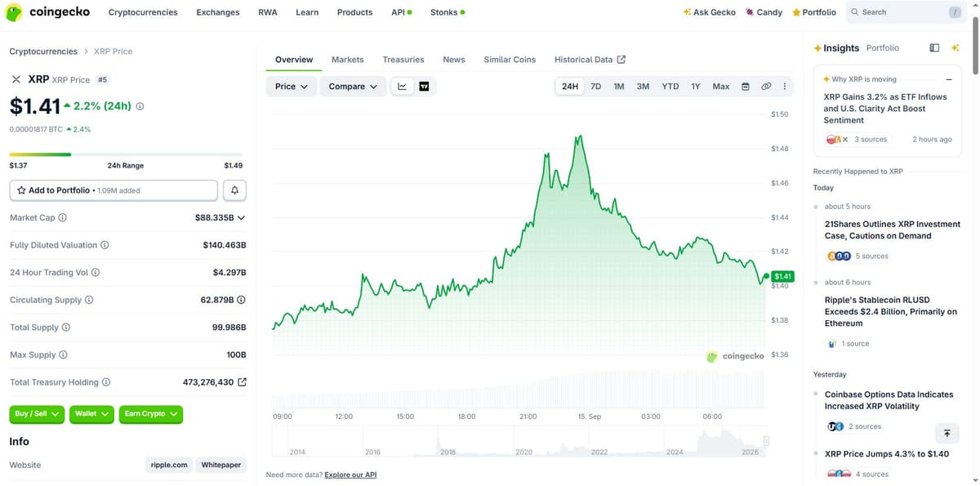
Task: Open the Cryptocurrencies nav menu
Action: (143, 12)
